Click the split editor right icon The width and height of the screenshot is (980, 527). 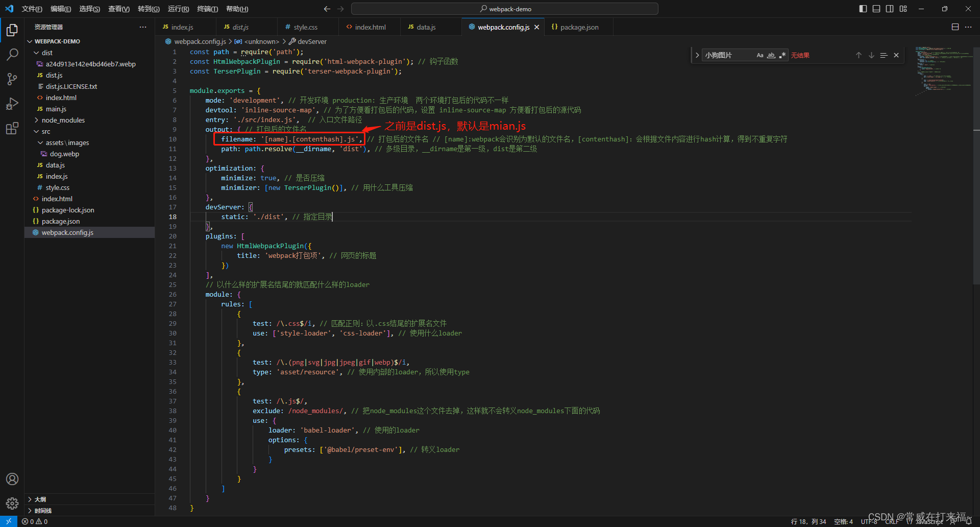[x=955, y=27]
